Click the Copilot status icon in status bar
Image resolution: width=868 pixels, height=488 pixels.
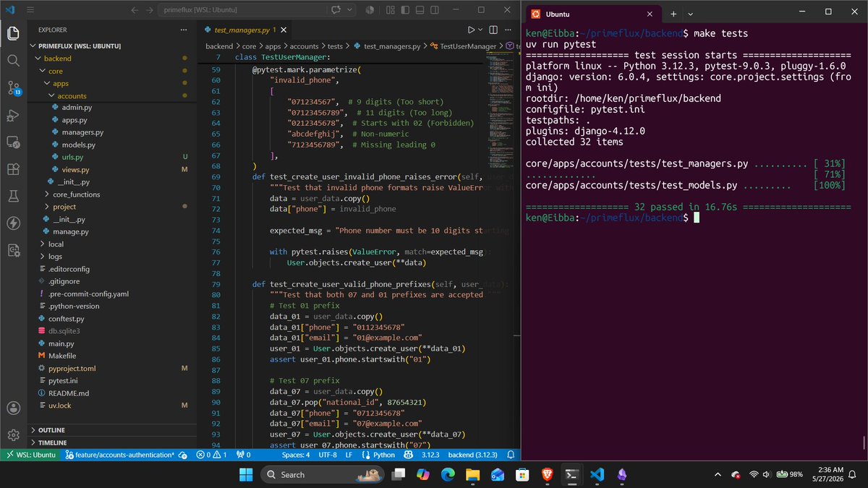tap(408, 455)
